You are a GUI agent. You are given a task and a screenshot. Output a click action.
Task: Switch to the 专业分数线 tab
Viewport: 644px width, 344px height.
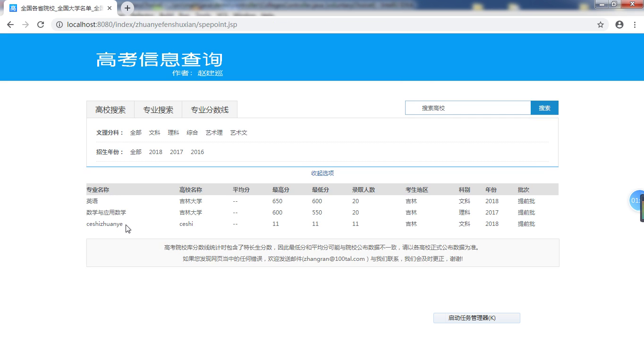pos(210,110)
